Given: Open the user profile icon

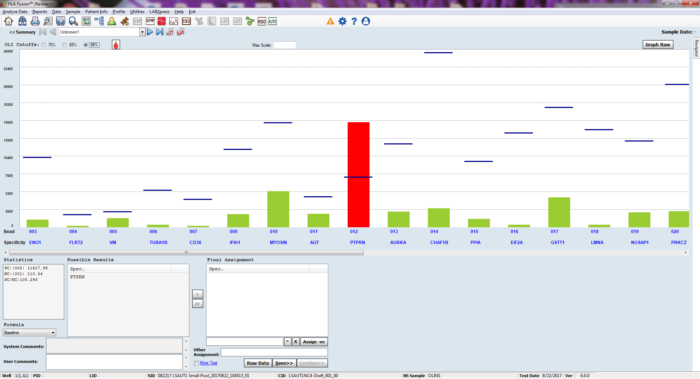Looking at the screenshot, I should click(x=366, y=21).
